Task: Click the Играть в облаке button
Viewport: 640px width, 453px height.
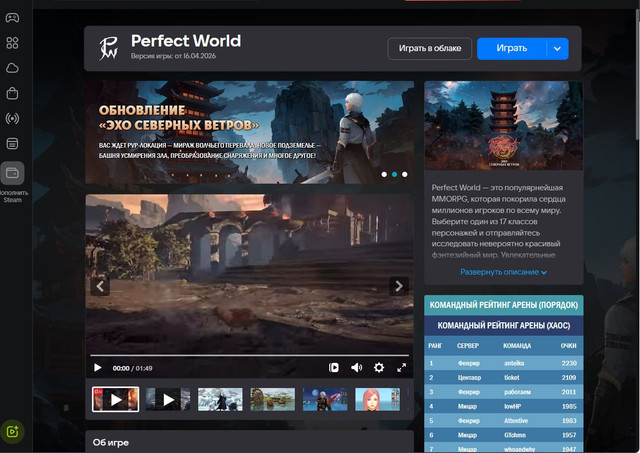Action: click(428, 48)
